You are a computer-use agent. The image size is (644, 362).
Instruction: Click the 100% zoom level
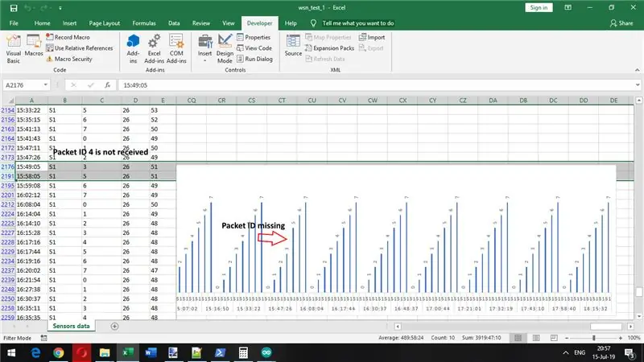(634, 338)
